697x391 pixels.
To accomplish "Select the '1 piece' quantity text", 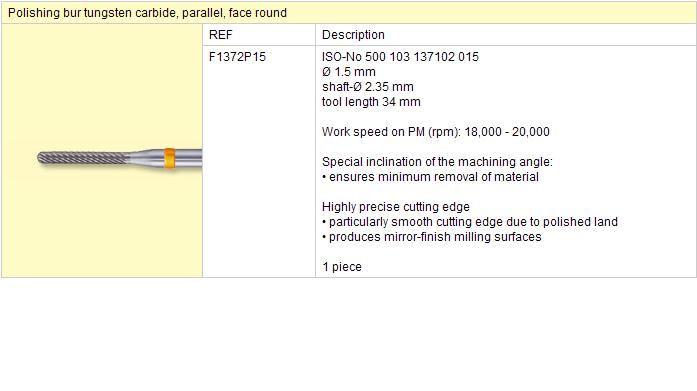I will click(342, 267).
